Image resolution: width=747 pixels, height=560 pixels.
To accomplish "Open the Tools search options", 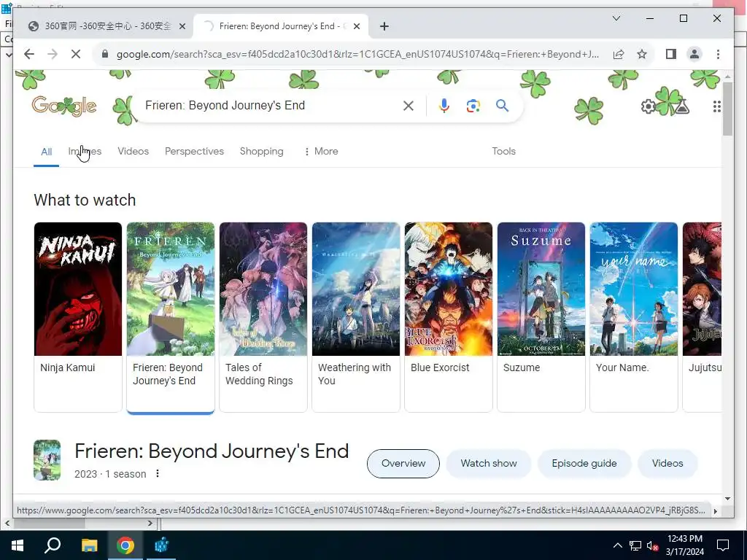I will click(x=503, y=152).
